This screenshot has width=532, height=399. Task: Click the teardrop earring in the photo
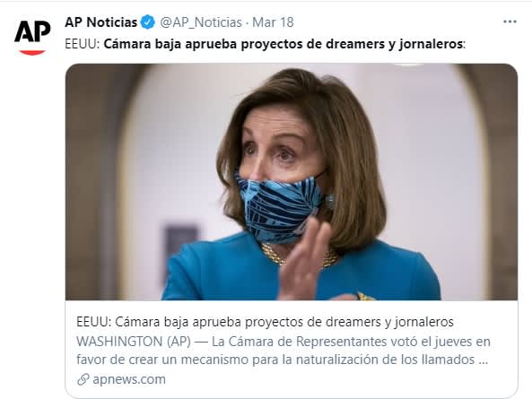point(330,201)
